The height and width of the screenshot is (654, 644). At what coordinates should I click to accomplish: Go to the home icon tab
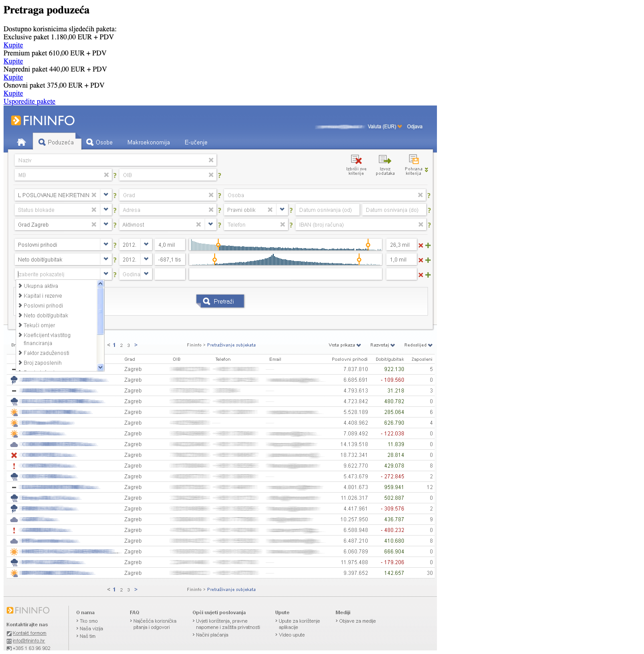pyautogui.click(x=21, y=142)
